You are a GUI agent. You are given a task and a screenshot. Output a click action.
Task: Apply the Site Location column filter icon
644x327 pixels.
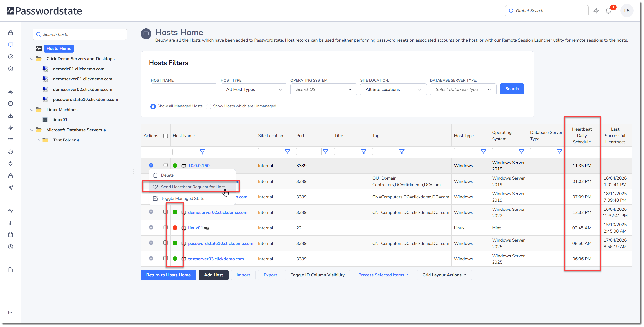tap(287, 152)
